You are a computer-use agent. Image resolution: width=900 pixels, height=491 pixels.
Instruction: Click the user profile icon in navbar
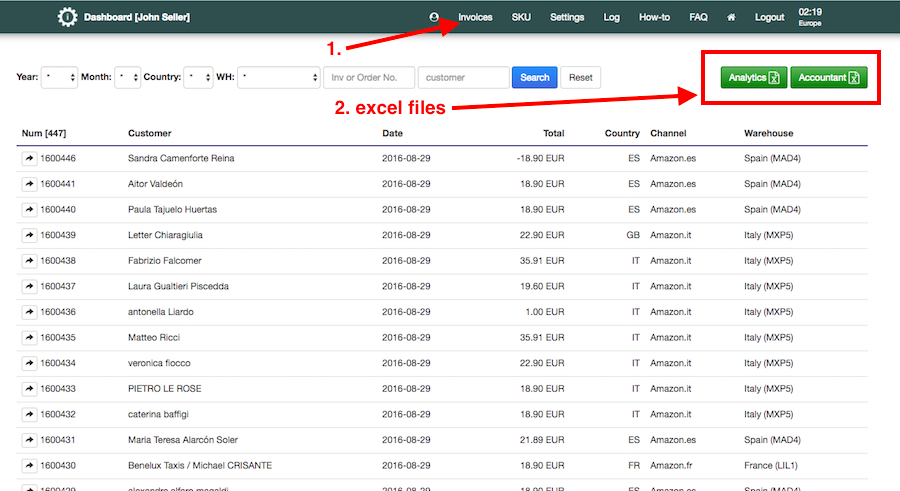tap(434, 17)
